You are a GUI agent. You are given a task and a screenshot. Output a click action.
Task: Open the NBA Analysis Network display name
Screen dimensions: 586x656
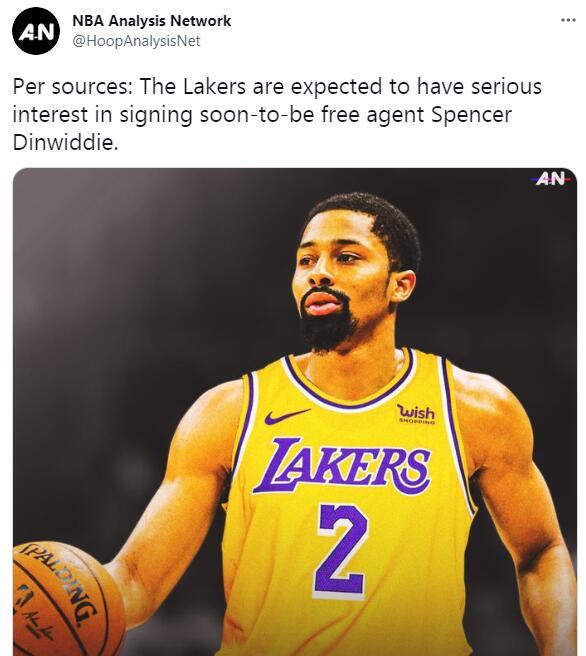[151, 21]
